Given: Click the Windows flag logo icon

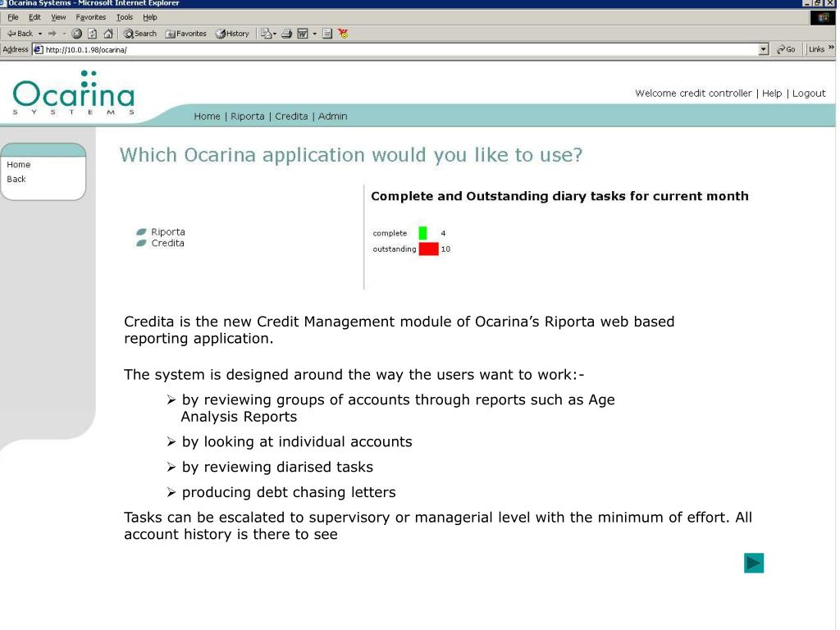Looking at the screenshot, I should click(x=823, y=18).
